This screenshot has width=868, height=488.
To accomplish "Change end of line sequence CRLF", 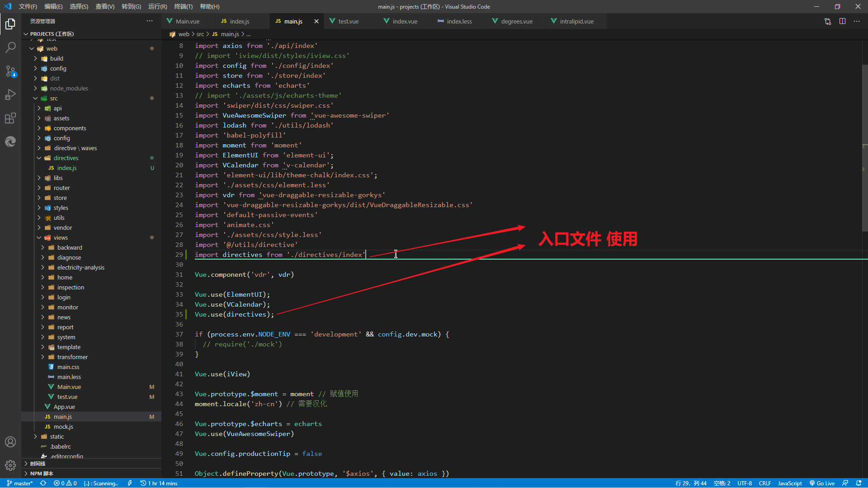I will (765, 483).
